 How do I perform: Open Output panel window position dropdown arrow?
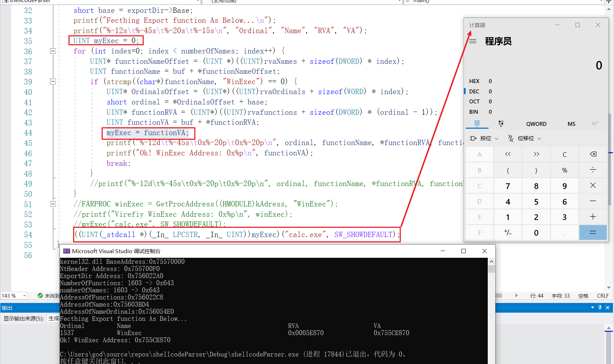click(593, 307)
